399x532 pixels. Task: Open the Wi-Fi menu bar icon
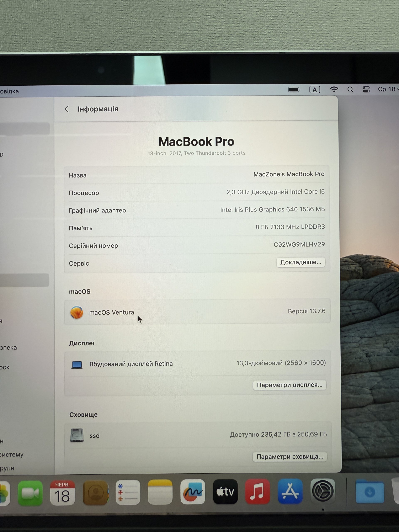coord(334,90)
